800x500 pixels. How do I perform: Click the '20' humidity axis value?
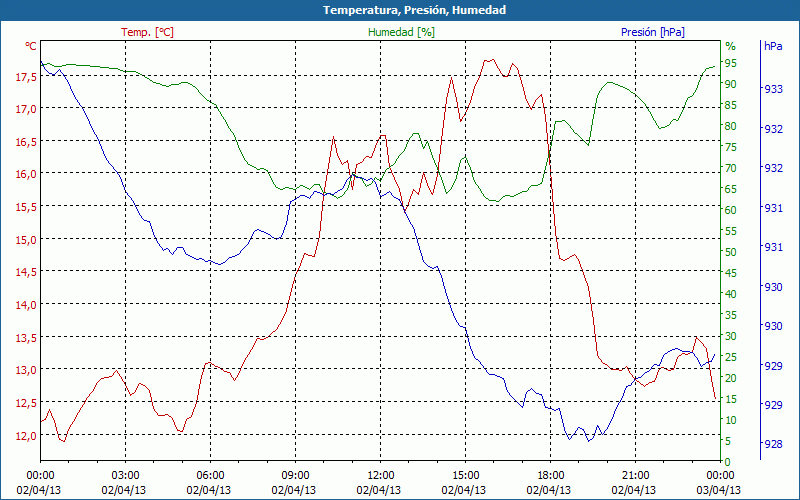[x=730, y=378]
